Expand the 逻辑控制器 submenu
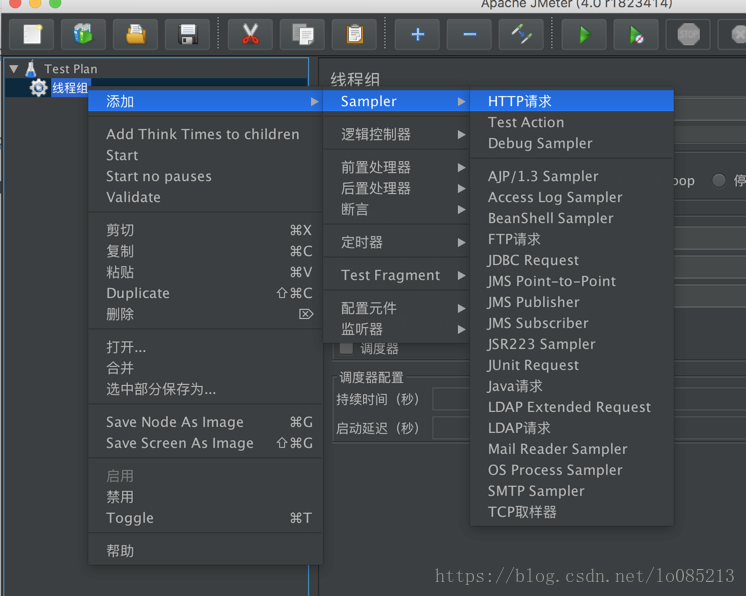The height and width of the screenshot is (596, 746). tap(396, 135)
